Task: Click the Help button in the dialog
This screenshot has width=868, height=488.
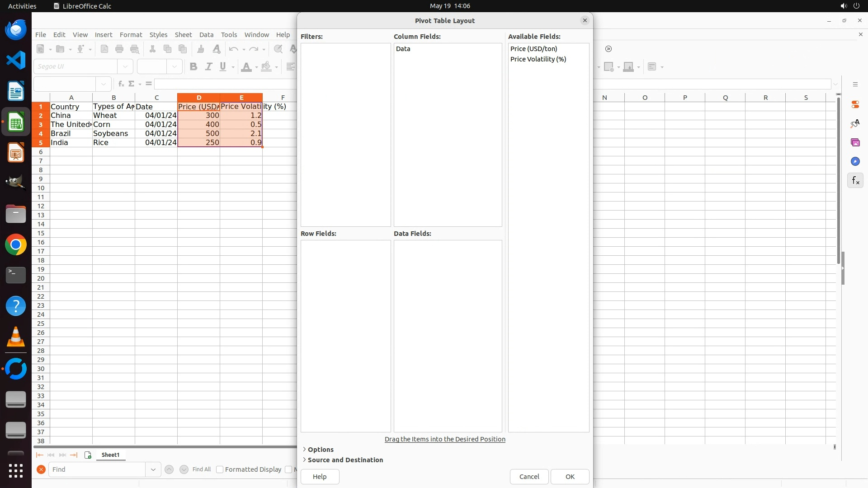Action: pyautogui.click(x=320, y=477)
